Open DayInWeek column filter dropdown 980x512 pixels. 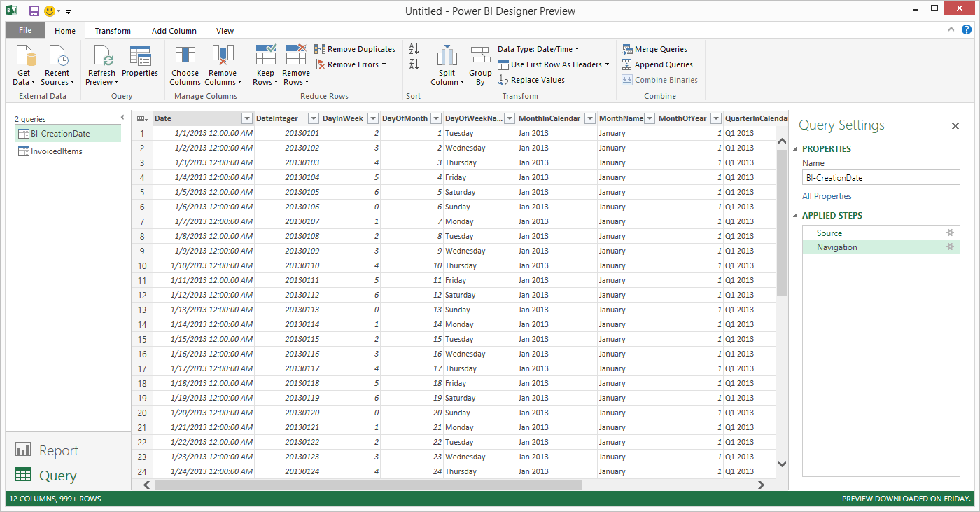373,118
